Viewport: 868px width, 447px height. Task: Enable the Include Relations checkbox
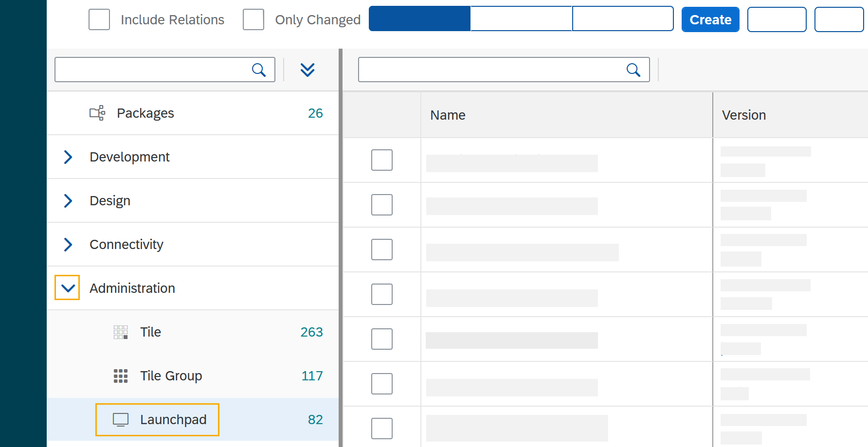click(99, 19)
